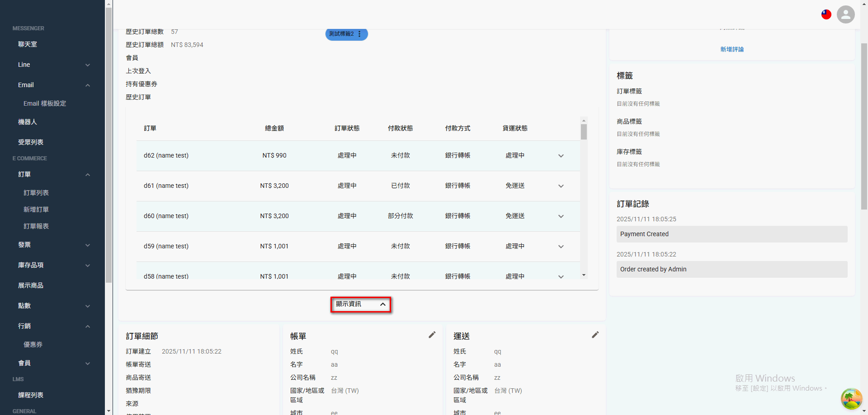Go to 機器人 page
Image resolution: width=868 pixels, height=415 pixels.
pos(28,122)
